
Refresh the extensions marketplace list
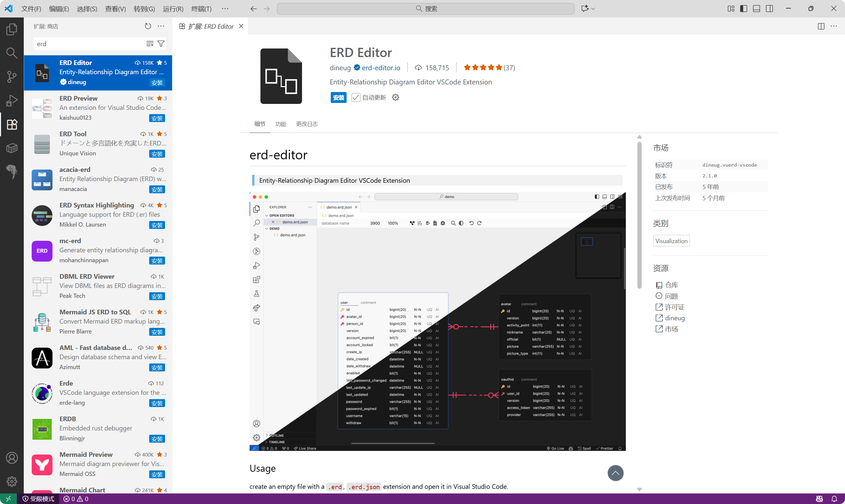click(x=148, y=26)
